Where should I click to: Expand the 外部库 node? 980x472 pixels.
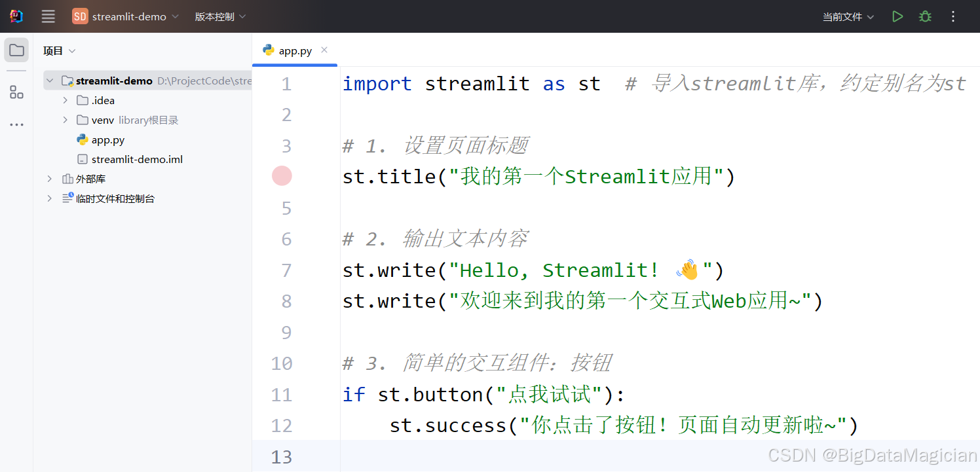pos(50,179)
